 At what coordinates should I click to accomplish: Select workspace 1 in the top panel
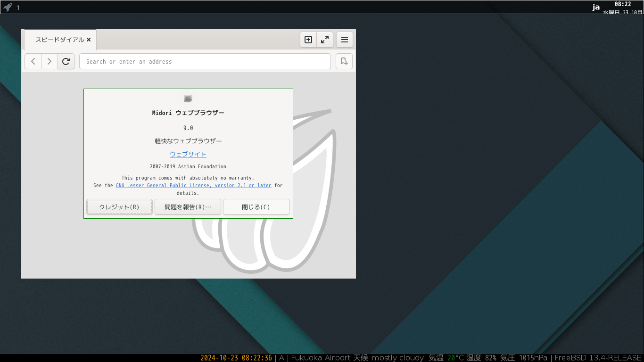tap(18, 8)
